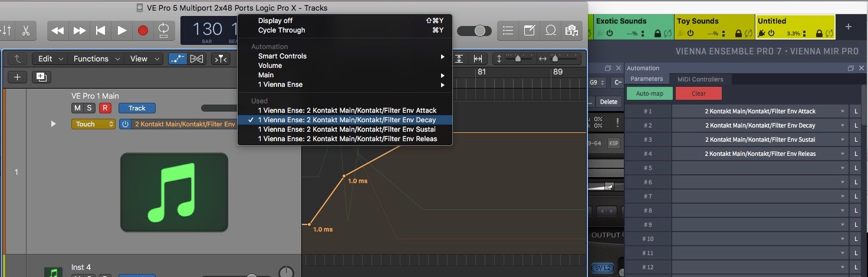Adjust the vertical zoom slider

[517, 58]
